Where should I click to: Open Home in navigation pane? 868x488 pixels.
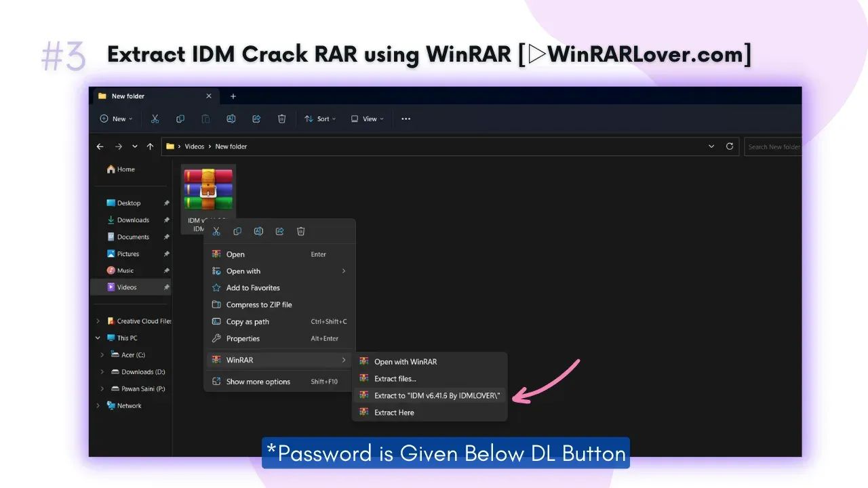[x=121, y=169]
